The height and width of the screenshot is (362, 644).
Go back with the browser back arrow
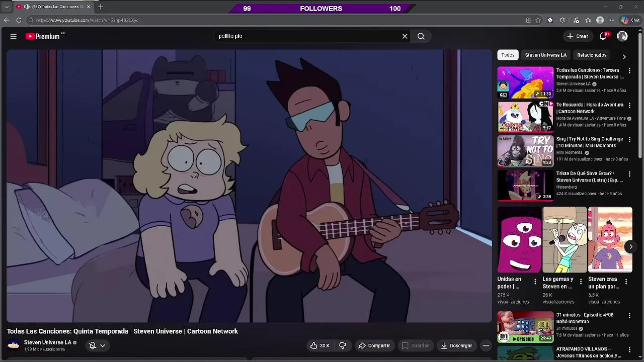(7, 20)
